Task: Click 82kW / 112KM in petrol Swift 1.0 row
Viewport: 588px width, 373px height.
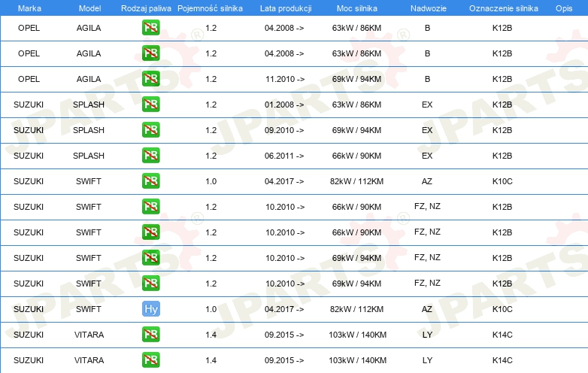Action: (356, 181)
